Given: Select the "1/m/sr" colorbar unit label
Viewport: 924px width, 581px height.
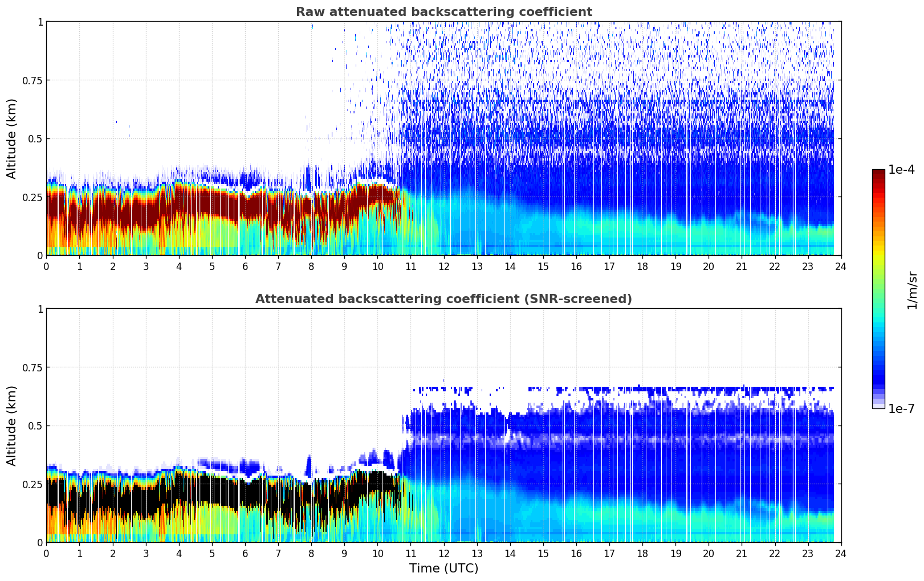Looking at the screenshot, I should point(912,289).
